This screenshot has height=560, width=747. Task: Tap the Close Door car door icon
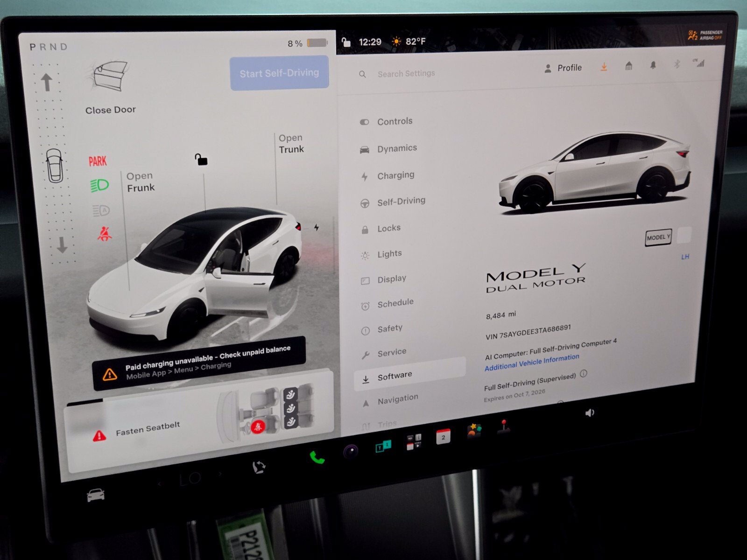point(110,77)
